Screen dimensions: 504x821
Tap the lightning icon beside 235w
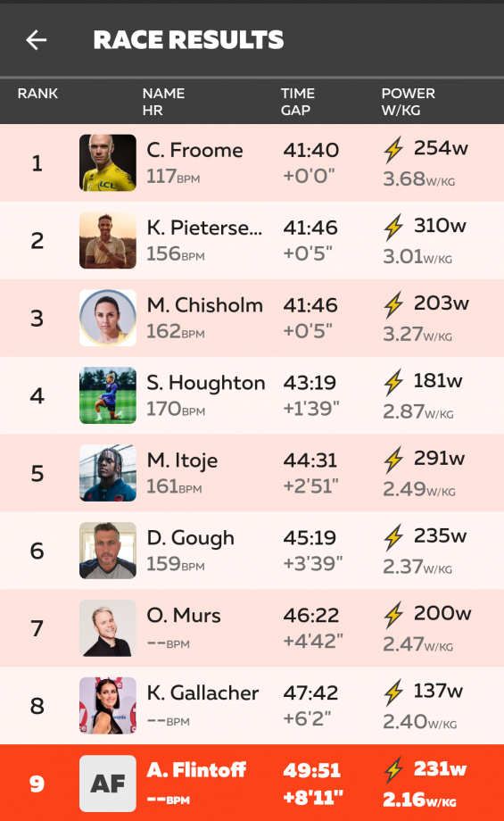pos(393,537)
